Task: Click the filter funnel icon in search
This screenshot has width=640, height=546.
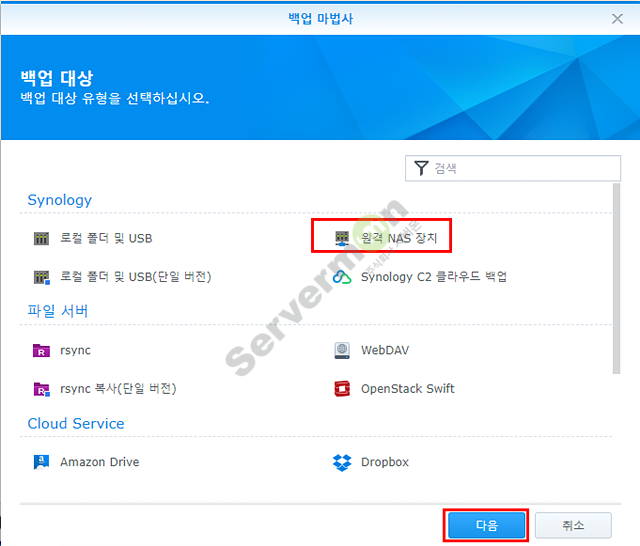Action: click(x=421, y=168)
